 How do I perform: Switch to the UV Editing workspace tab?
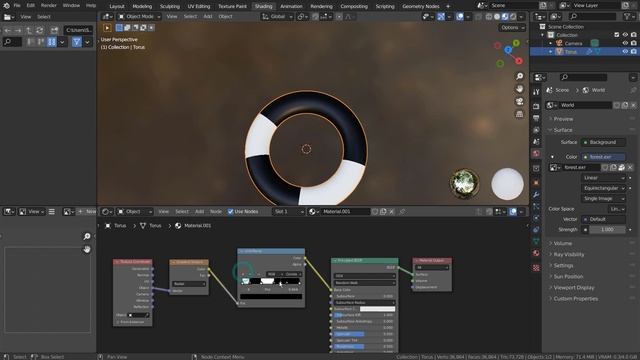pos(199,6)
